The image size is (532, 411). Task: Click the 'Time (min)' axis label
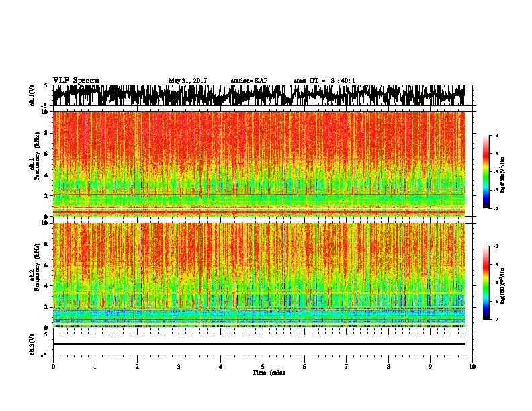pos(269,373)
